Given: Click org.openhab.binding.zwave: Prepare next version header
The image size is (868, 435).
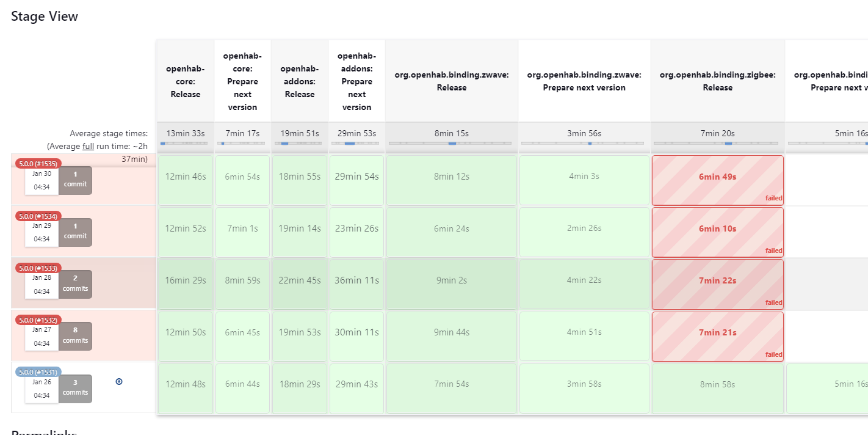Looking at the screenshot, I should click(x=584, y=81).
